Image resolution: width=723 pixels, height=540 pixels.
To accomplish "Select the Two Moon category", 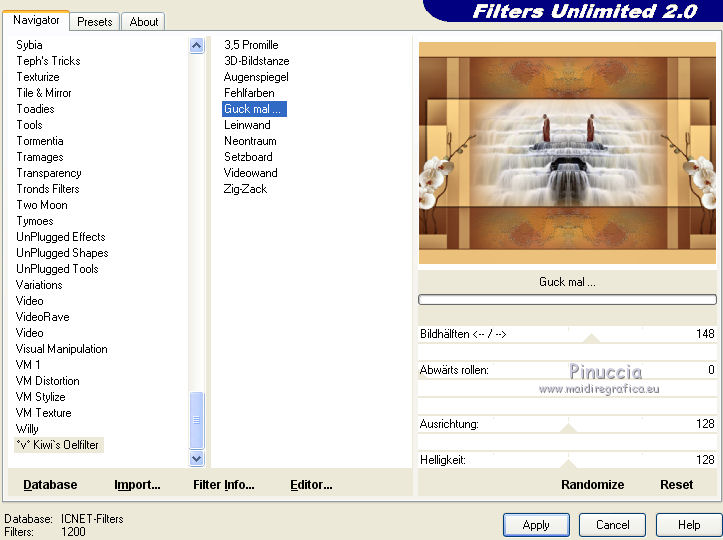I will click(41, 205).
